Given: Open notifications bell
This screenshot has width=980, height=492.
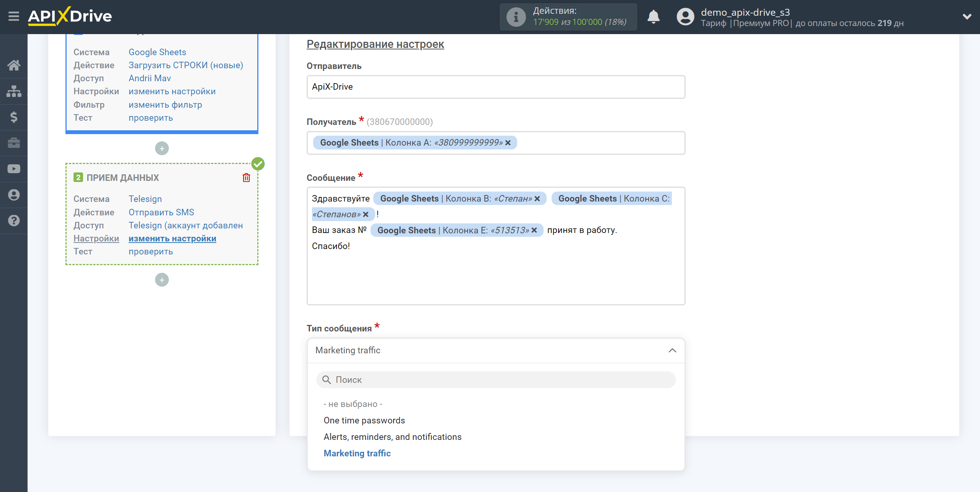Looking at the screenshot, I should point(653,17).
